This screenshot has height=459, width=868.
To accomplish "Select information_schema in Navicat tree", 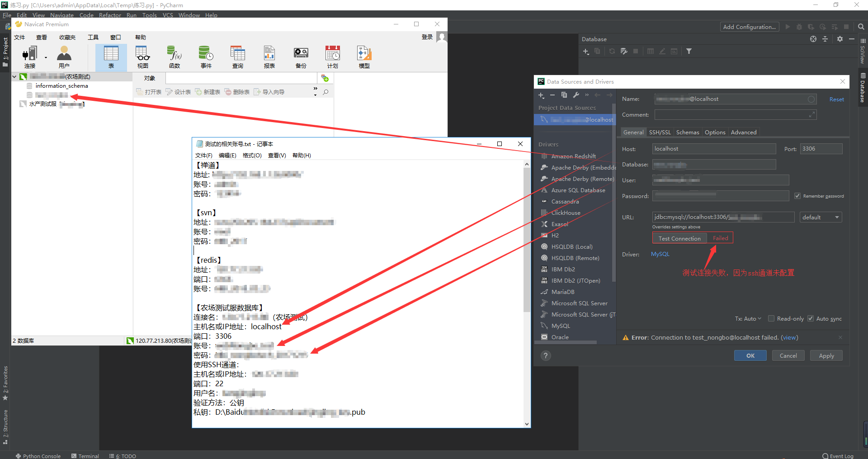I will [62, 86].
